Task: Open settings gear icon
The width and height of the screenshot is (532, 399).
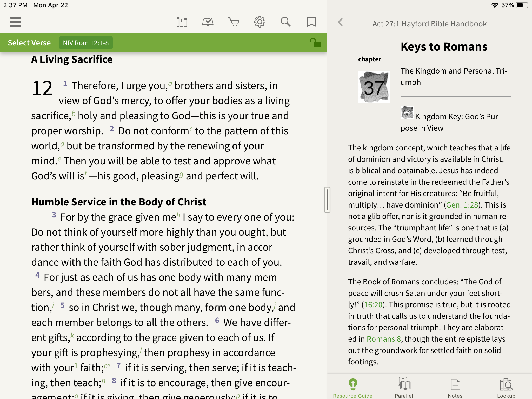Action: tap(260, 22)
